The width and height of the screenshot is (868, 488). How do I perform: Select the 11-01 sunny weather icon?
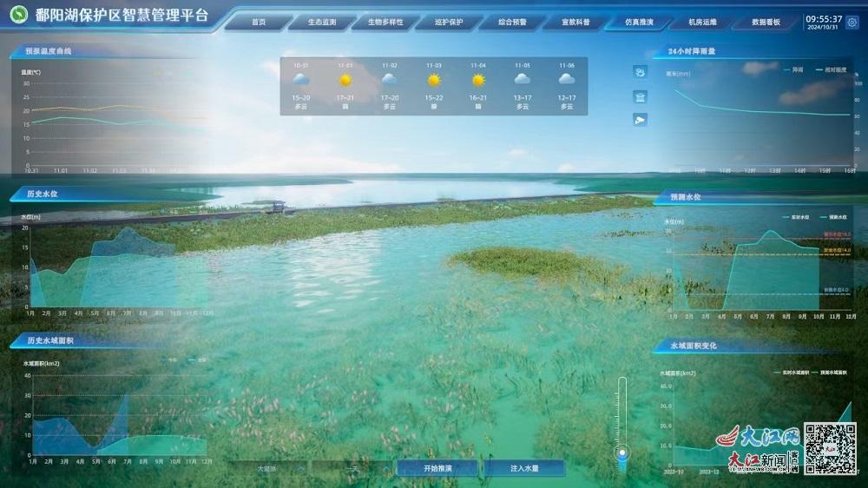[x=345, y=80]
